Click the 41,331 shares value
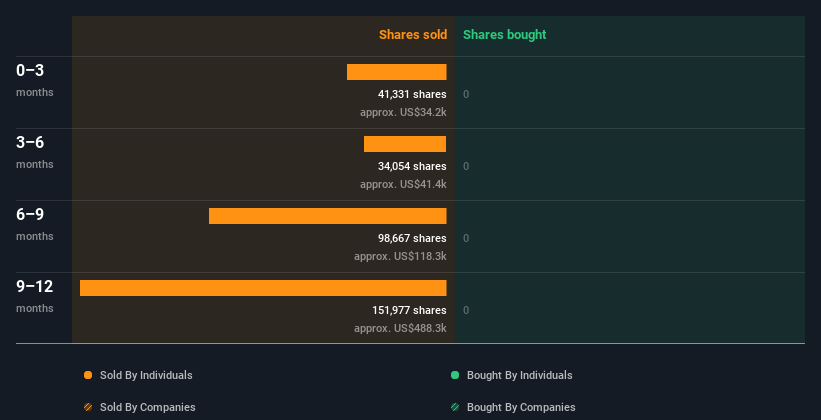The height and width of the screenshot is (420, 821). click(412, 94)
